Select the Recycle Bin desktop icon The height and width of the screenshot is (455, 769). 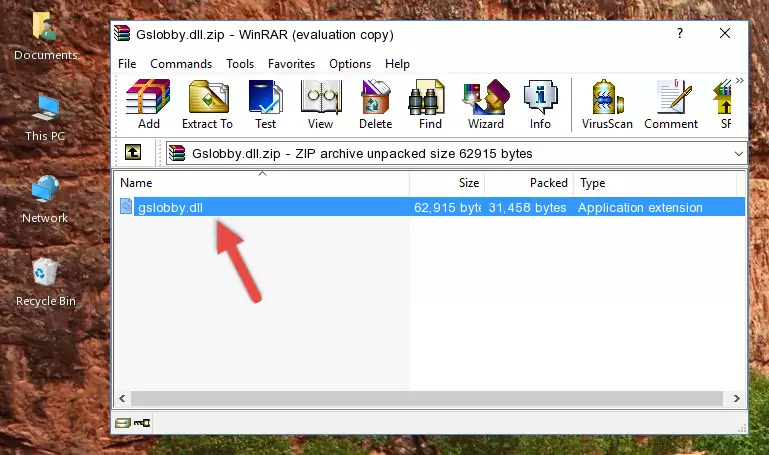pyautogui.click(x=46, y=282)
